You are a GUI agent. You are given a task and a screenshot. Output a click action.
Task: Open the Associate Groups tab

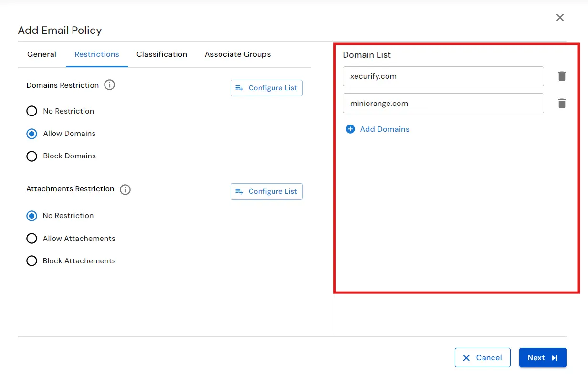[x=237, y=54]
